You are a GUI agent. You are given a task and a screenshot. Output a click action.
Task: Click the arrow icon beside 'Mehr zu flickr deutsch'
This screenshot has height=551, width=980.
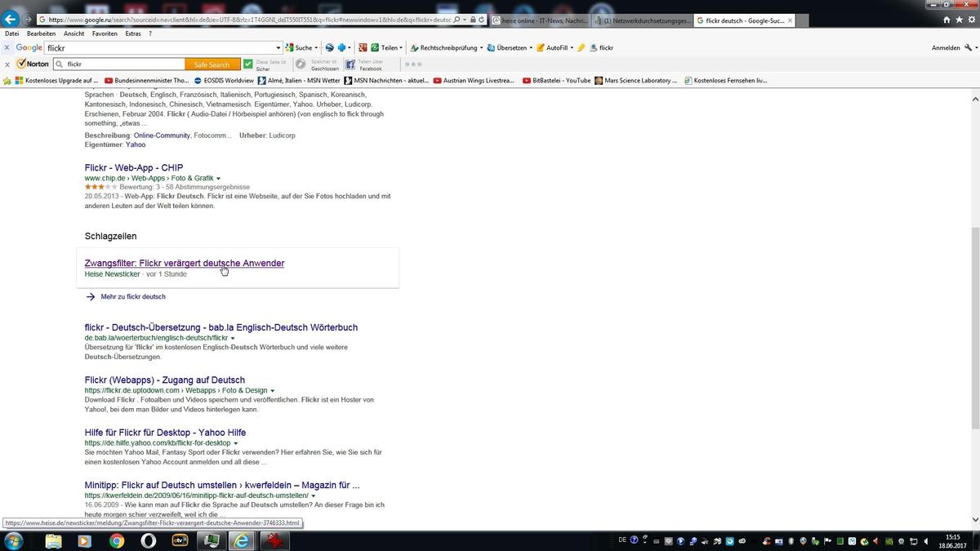click(x=91, y=297)
